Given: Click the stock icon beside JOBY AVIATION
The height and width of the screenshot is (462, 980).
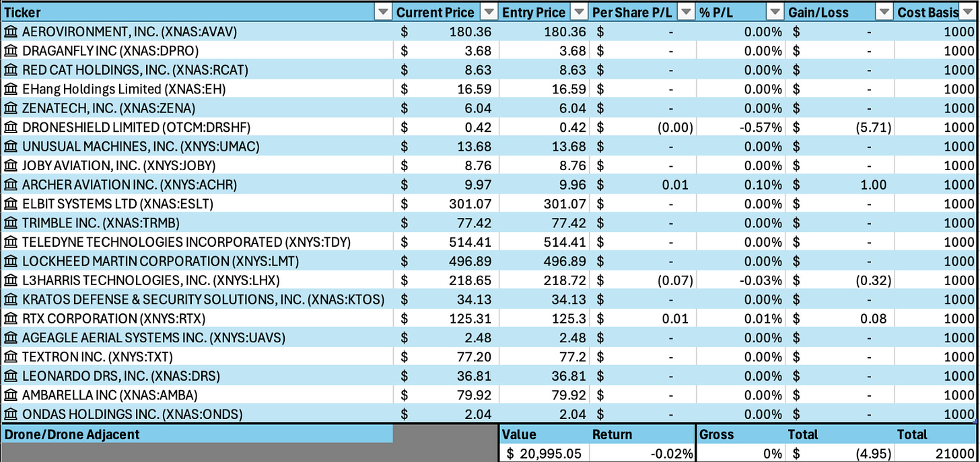Looking at the screenshot, I should click(10, 165).
